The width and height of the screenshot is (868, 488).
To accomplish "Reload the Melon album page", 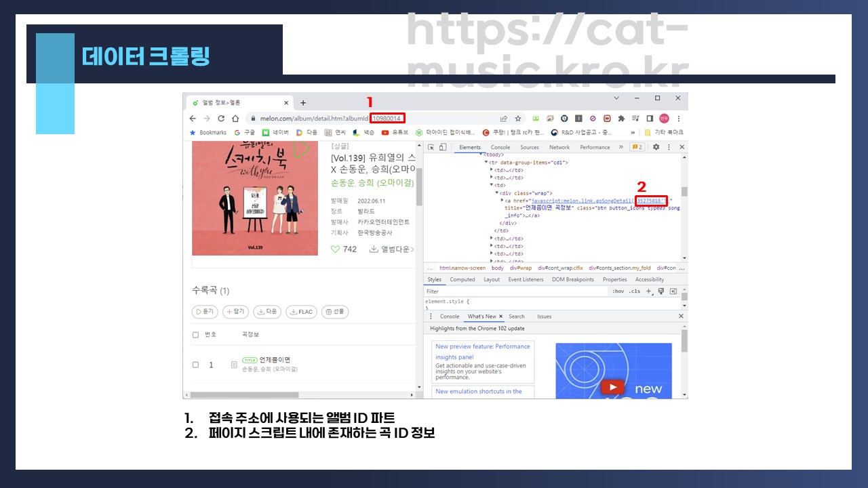I will coord(221,118).
